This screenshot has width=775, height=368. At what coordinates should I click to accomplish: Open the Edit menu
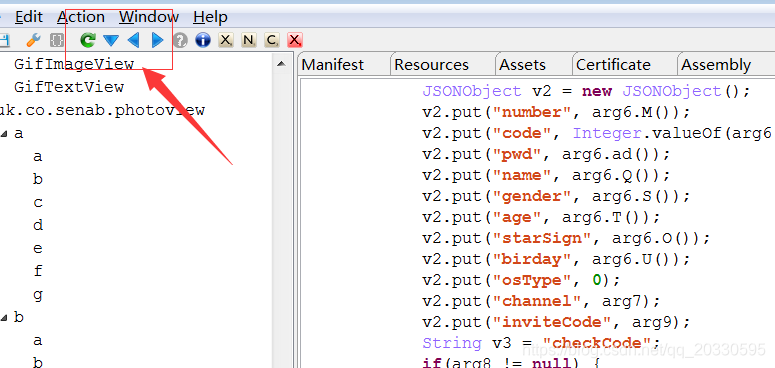tap(29, 17)
